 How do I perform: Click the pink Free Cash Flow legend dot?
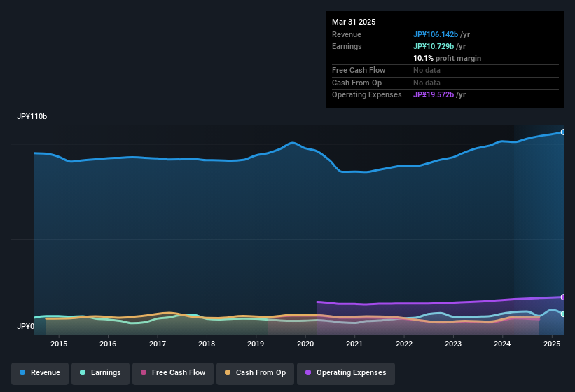pos(144,372)
